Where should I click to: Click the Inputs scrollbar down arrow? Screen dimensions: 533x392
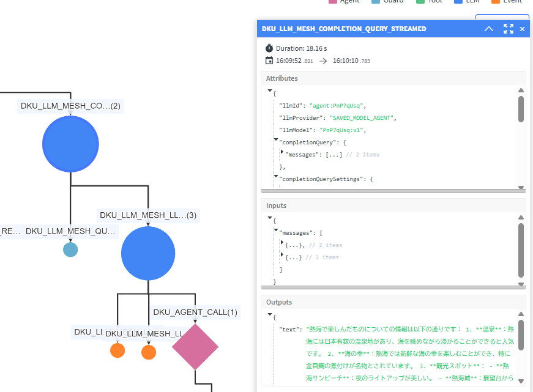(x=521, y=284)
